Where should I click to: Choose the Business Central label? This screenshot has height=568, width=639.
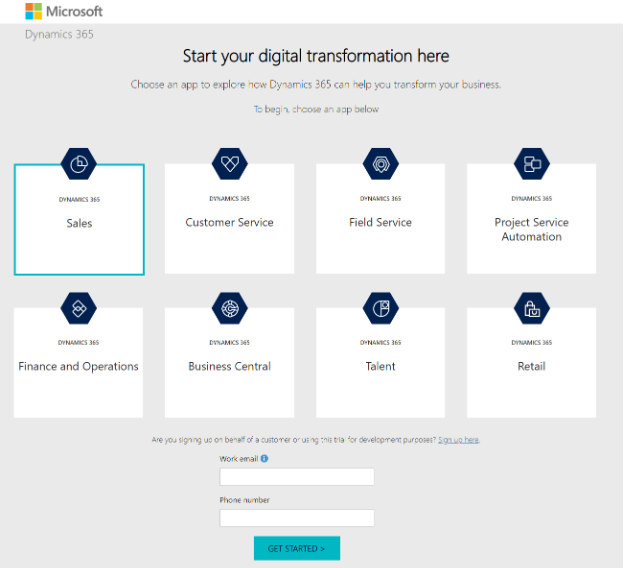coord(229,366)
